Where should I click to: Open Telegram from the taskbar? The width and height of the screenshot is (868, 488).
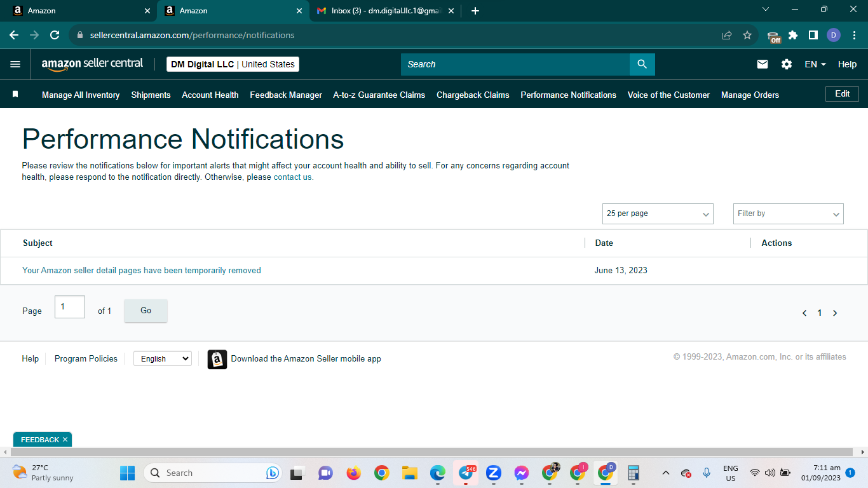(466, 473)
